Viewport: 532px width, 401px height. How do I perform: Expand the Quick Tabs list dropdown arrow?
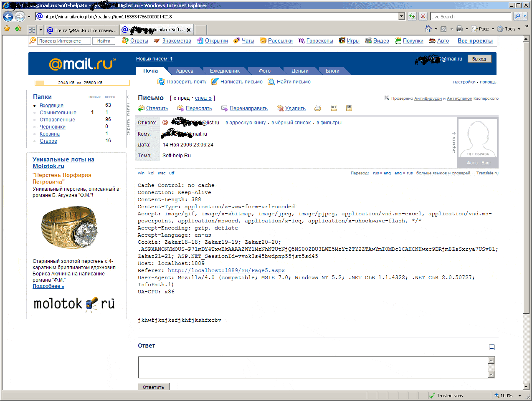(x=41, y=30)
